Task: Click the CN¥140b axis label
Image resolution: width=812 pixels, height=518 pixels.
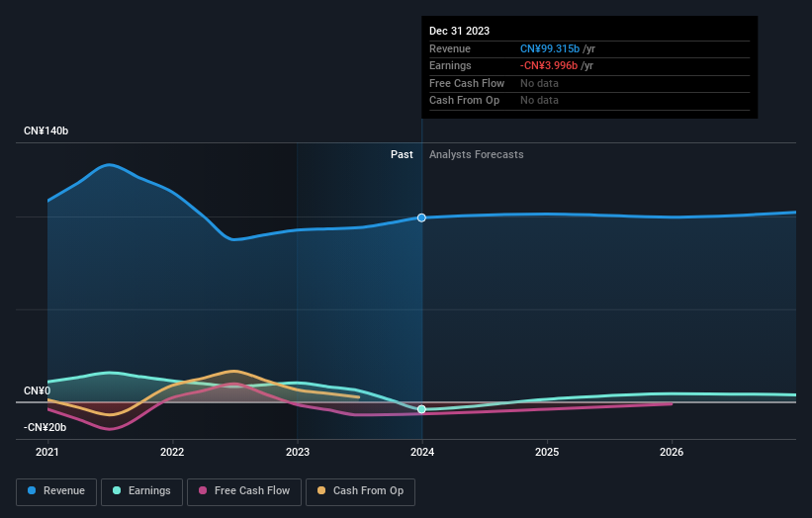Action: (46, 130)
